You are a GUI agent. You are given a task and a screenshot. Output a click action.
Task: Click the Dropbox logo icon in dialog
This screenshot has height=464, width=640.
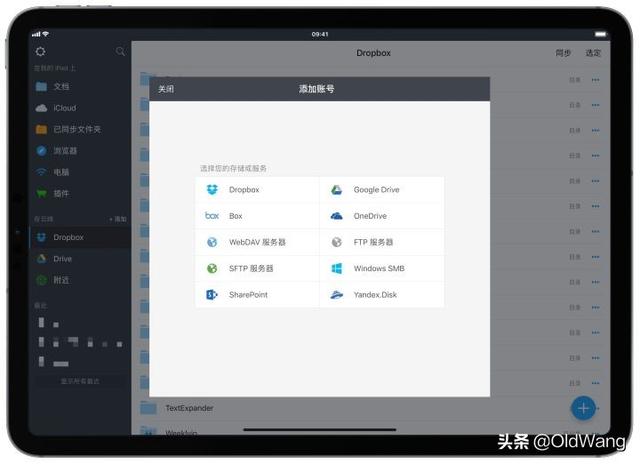pos(212,190)
